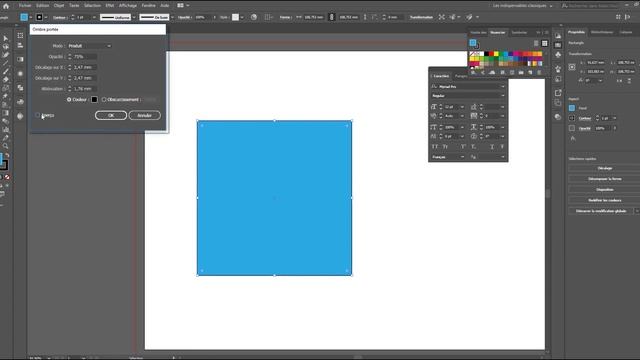This screenshot has height=360, width=640.
Task: Increase stroke weight with the Contour stepper in Properties
Action: pos(597,116)
